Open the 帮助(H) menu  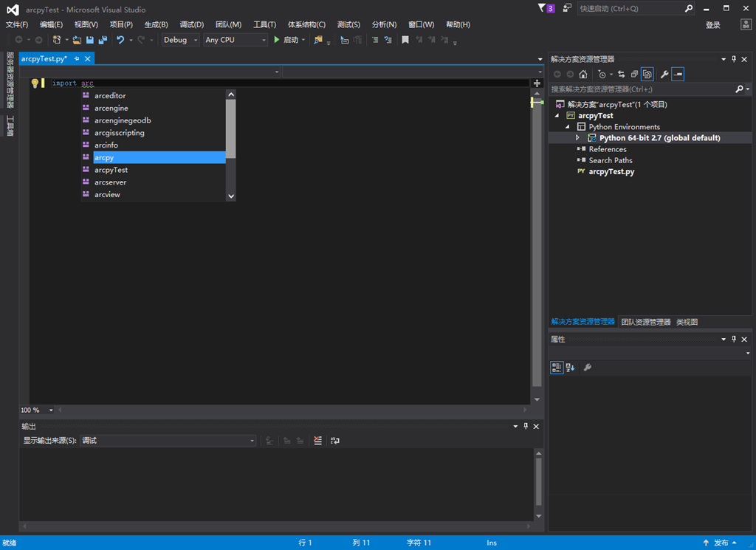click(458, 24)
